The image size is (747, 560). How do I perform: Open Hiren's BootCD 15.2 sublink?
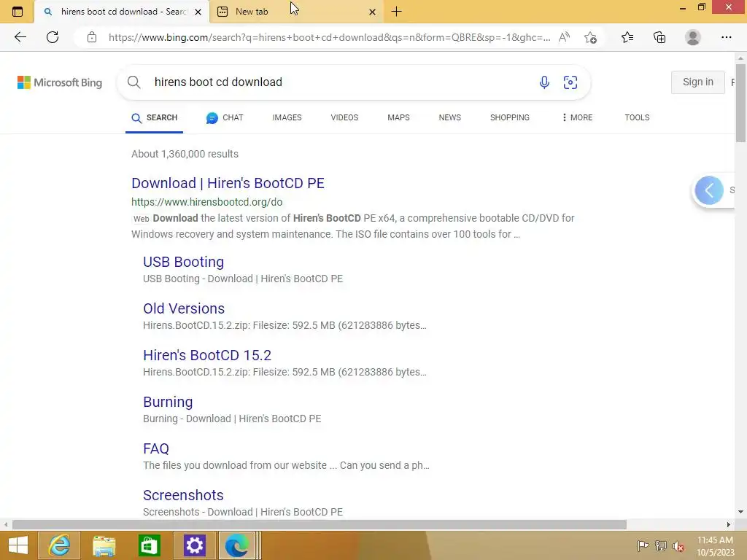207,355
